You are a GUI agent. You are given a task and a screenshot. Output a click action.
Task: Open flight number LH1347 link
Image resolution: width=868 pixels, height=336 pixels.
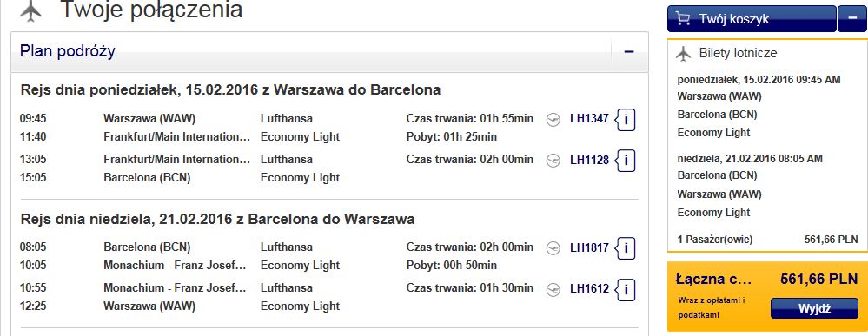click(590, 118)
